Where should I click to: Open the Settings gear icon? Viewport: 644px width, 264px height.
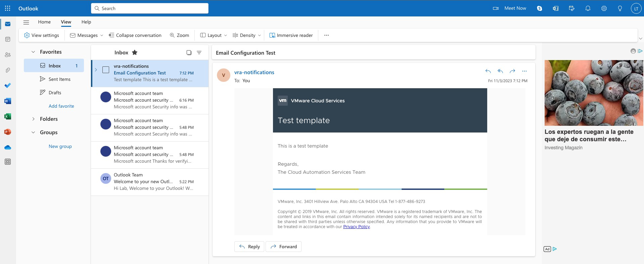[x=604, y=8]
